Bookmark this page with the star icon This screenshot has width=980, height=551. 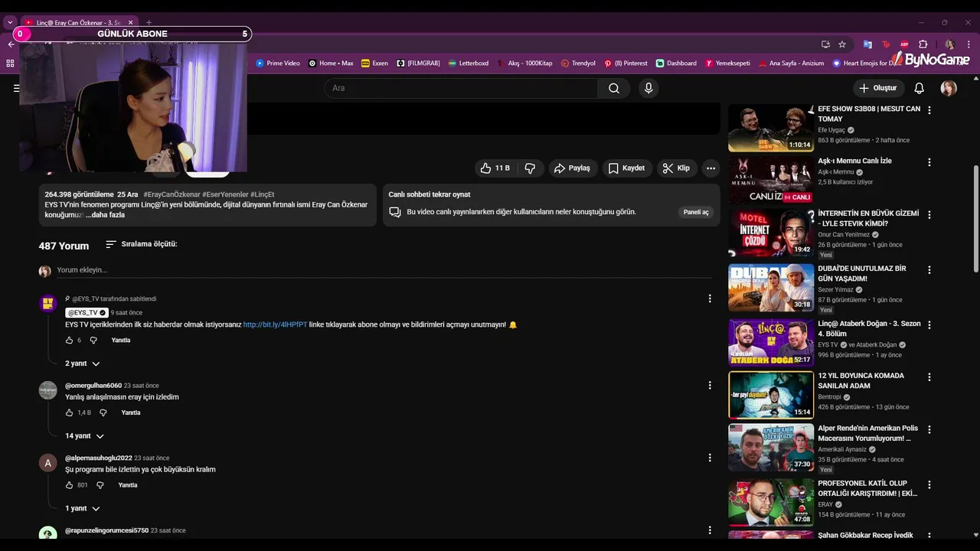(842, 44)
